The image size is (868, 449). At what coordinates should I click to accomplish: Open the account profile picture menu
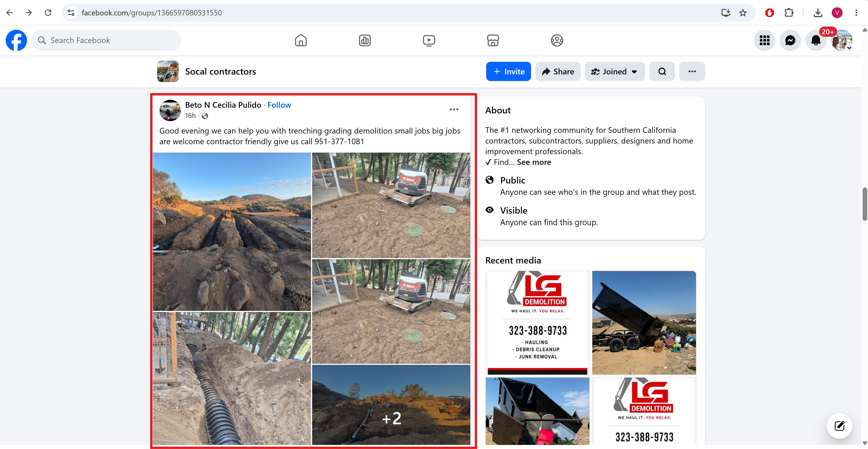pos(841,40)
